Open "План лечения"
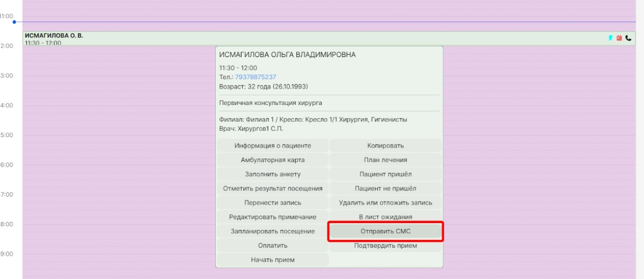Viewport: 644px width, 279px height. click(386, 160)
